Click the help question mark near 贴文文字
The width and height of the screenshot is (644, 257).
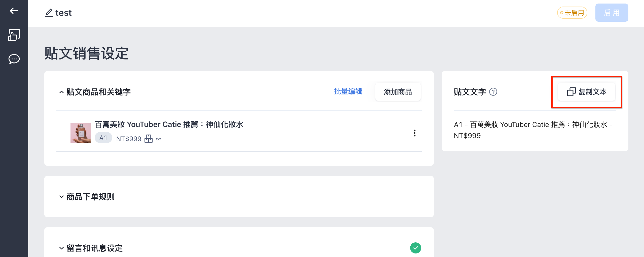493,92
